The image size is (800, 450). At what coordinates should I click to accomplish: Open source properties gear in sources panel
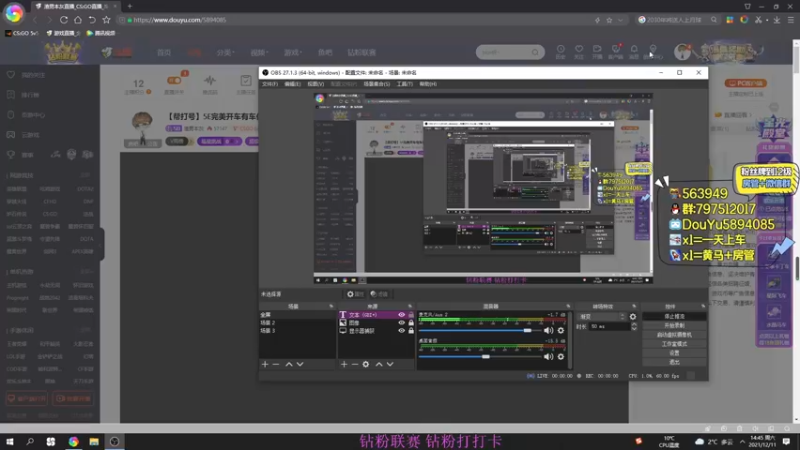366,364
